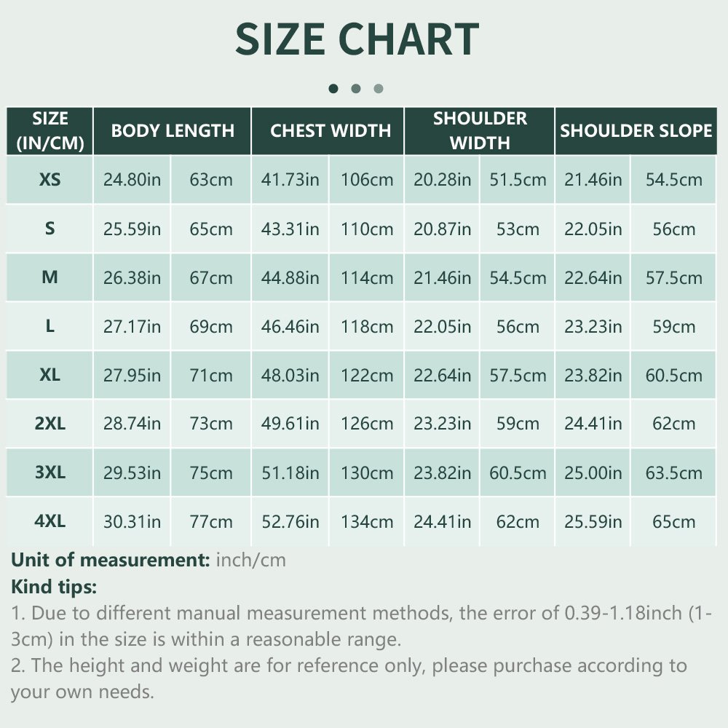Select the 2XL size row label
This screenshot has width=728, height=728.
click(x=50, y=424)
